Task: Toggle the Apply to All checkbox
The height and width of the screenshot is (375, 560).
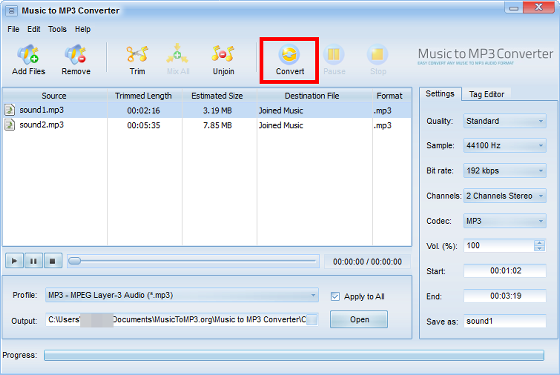Action: [x=335, y=296]
